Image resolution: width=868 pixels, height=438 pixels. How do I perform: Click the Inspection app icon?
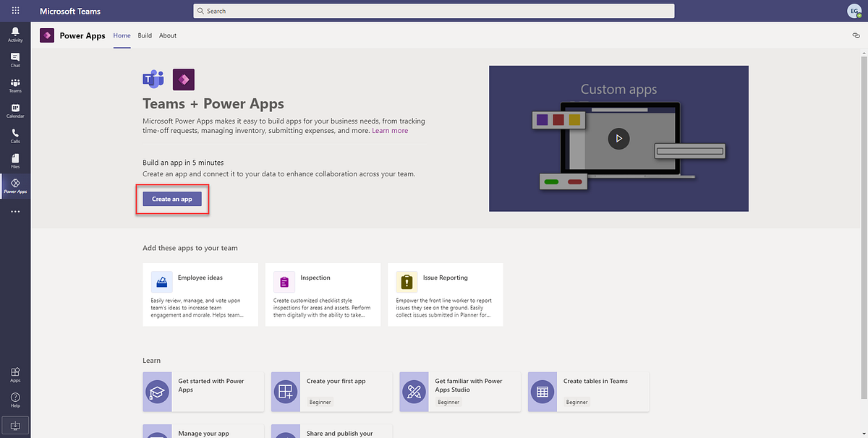point(284,281)
